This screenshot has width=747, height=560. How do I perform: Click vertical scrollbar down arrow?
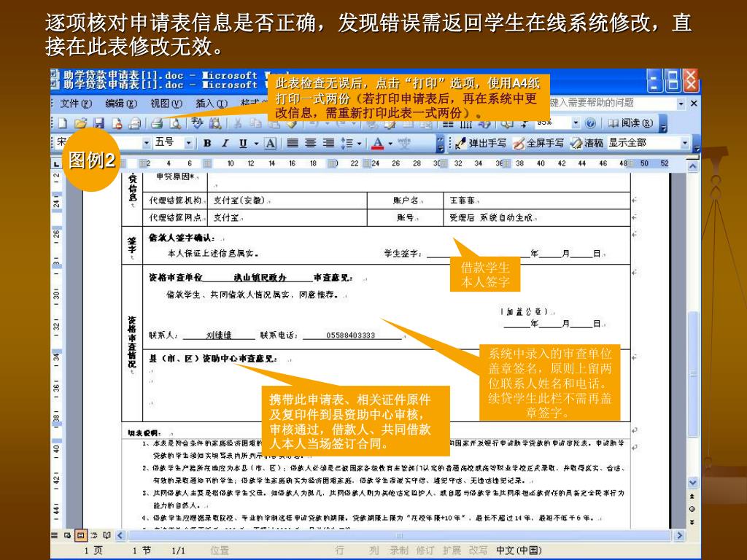693,483
